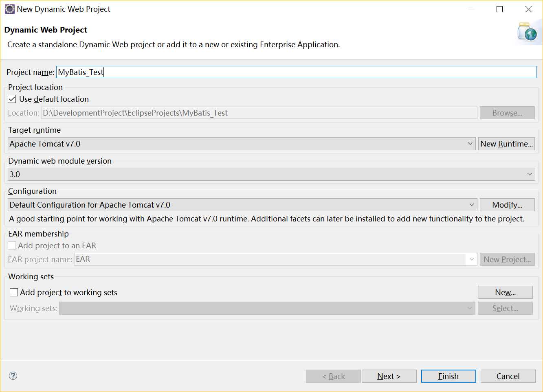Click the 'Project location' group label

[x=35, y=87]
